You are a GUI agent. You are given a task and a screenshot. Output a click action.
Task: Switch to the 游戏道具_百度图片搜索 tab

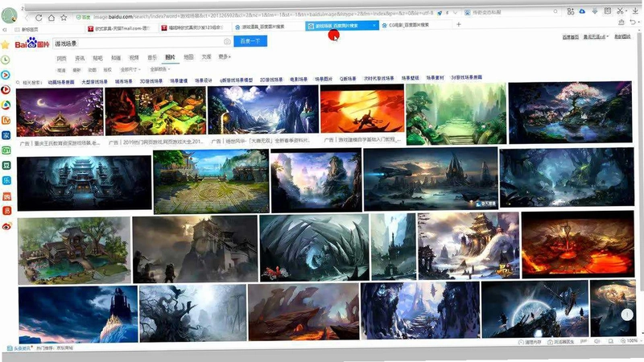pos(269,27)
